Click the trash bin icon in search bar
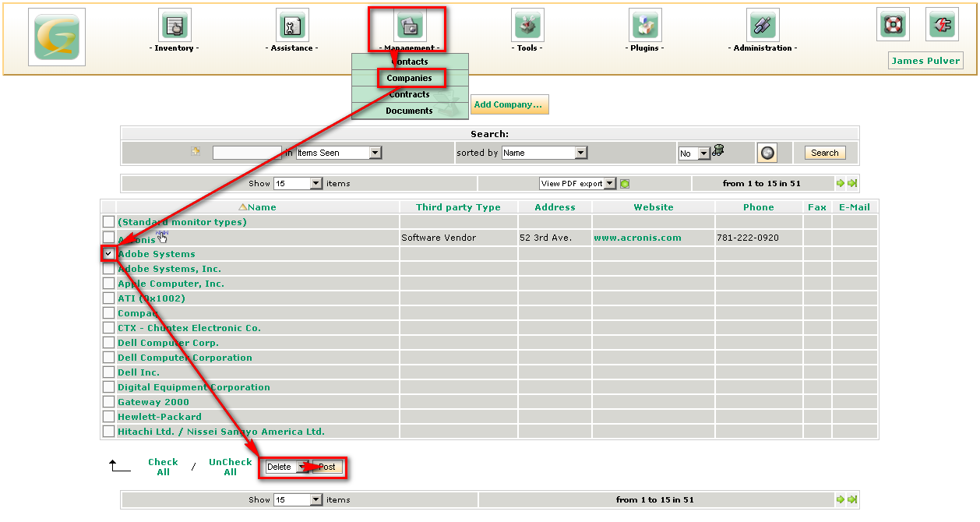Screen dimensions: 980x522 pyautogui.click(x=718, y=150)
